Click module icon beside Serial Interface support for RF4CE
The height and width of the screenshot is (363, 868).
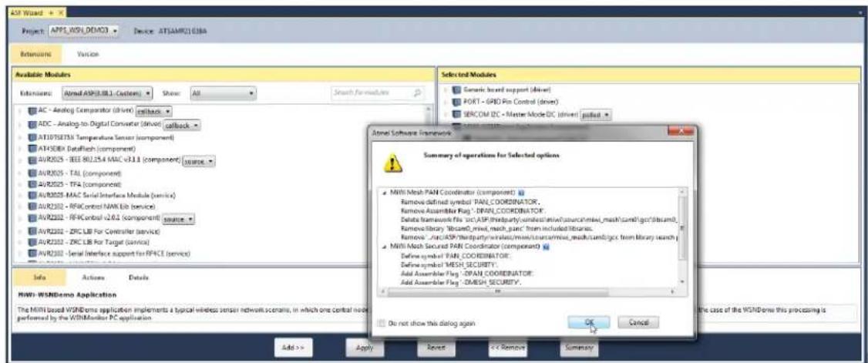pos(32,254)
